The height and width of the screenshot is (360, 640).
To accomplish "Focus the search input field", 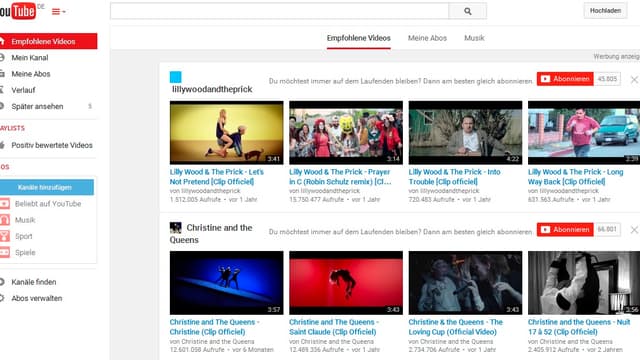I will (279, 11).
